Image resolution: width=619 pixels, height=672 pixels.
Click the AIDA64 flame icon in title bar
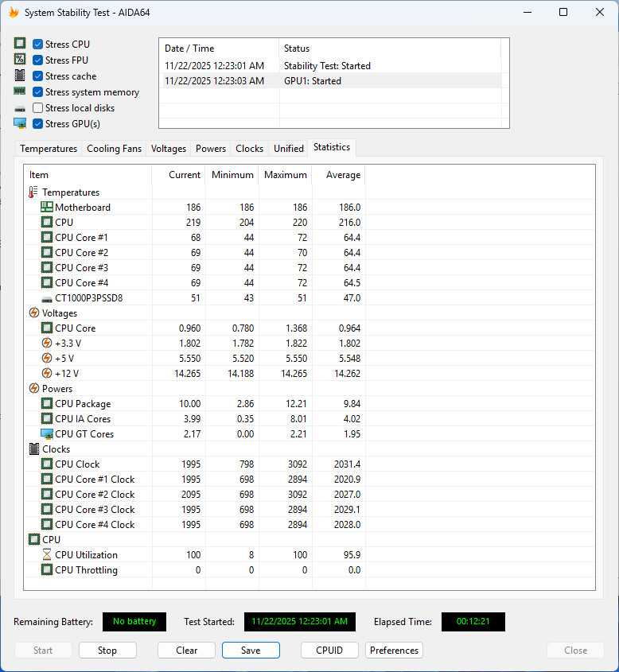(x=14, y=13)
